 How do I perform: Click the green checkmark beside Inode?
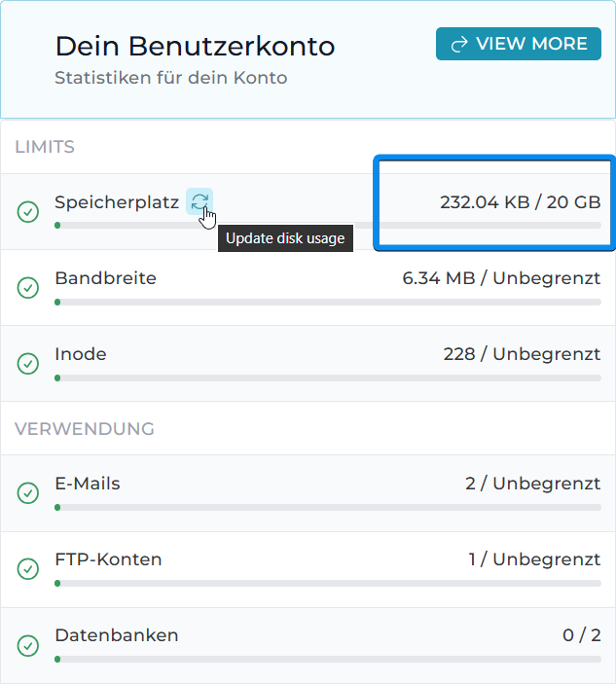29,363
